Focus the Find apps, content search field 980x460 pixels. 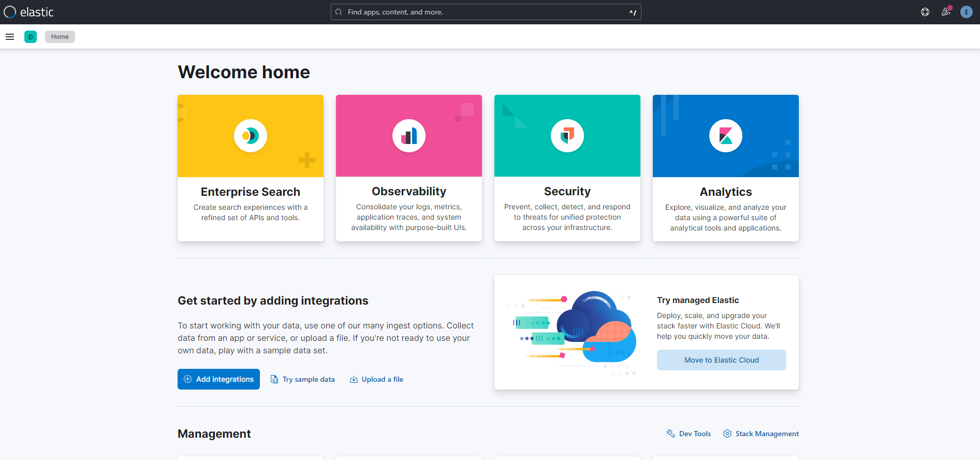point(486,12)
